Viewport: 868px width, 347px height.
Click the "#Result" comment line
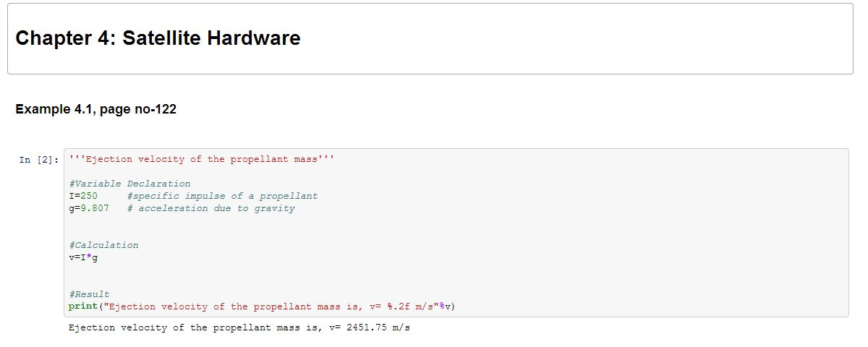[x=89, y=294]
